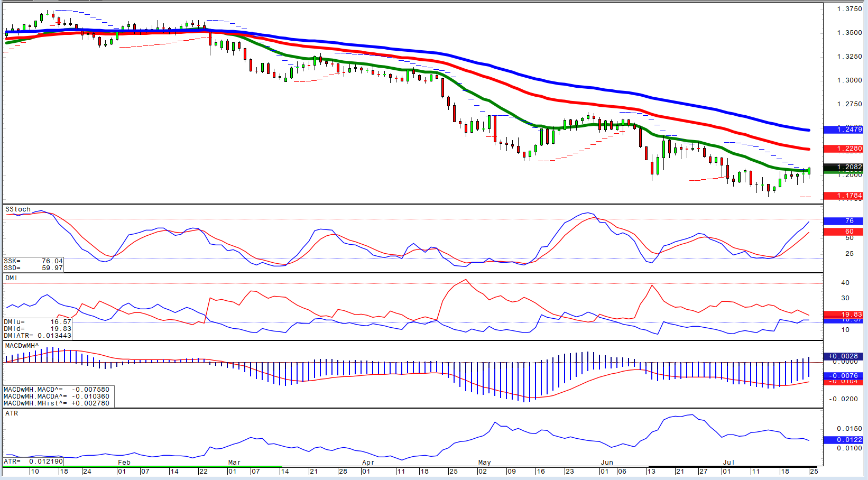Click the blue 0.0122 ATR value tag

[843, 440]
